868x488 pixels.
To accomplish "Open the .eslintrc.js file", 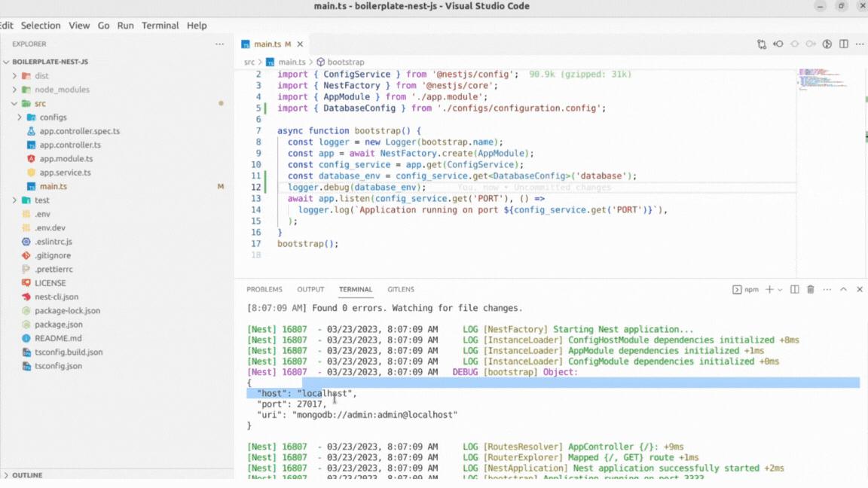I will (53, 242).
